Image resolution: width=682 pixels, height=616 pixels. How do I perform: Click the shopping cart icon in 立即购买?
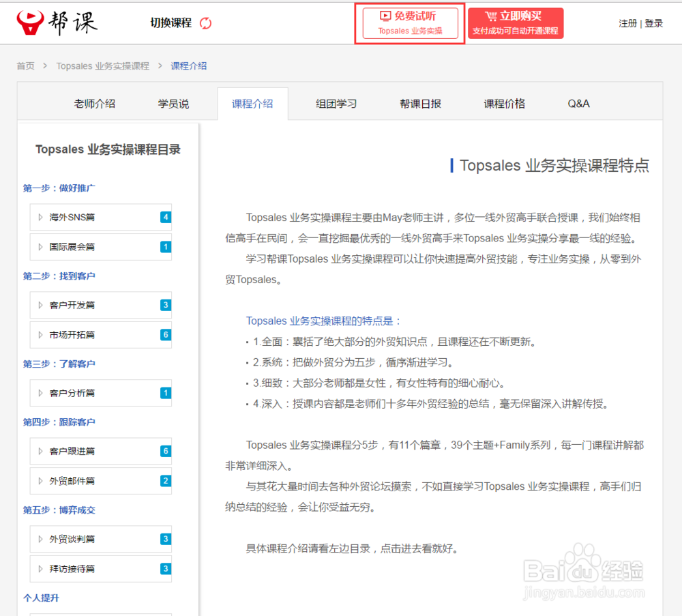pos(491,16)
